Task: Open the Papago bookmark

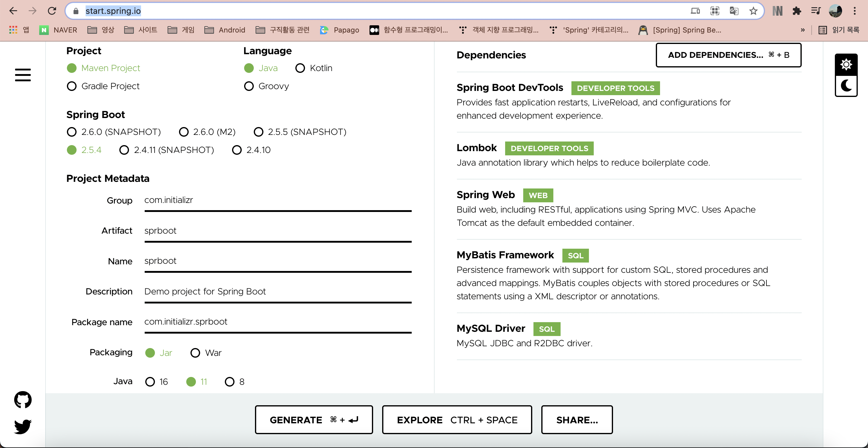Action: (339, 30)
